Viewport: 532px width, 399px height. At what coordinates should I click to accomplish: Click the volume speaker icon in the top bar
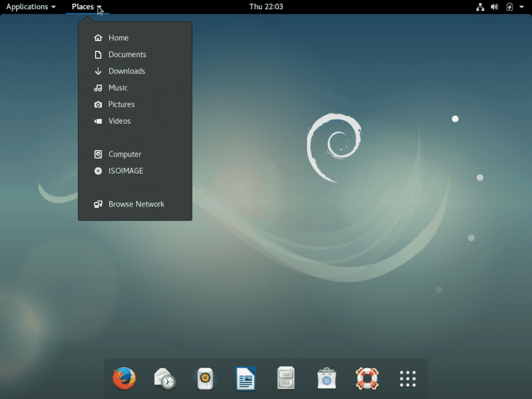pos(495,7)
